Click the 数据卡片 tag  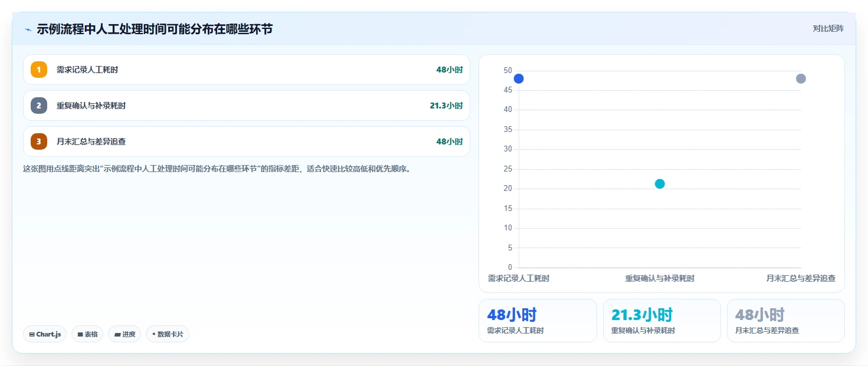pyautogui.click(x=168, y=334)
